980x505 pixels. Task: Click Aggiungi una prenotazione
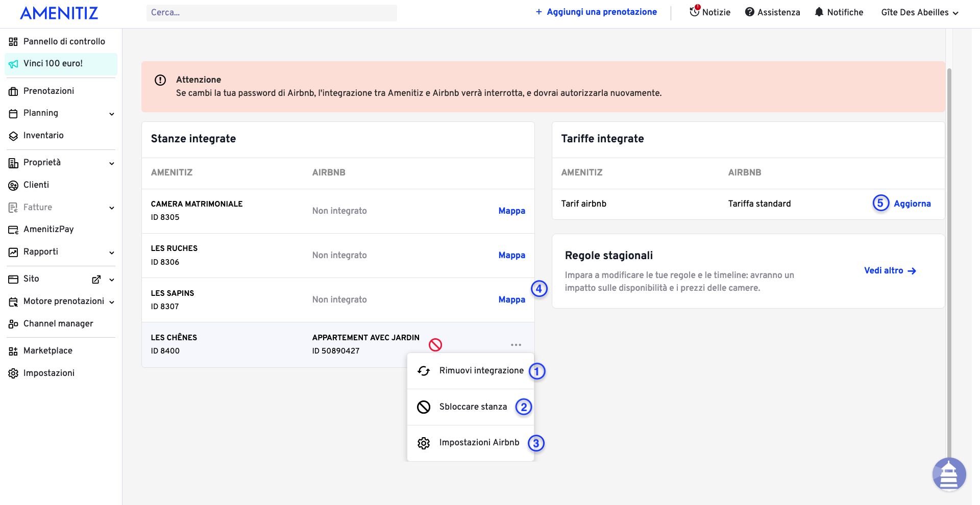[x=596, y=12]
